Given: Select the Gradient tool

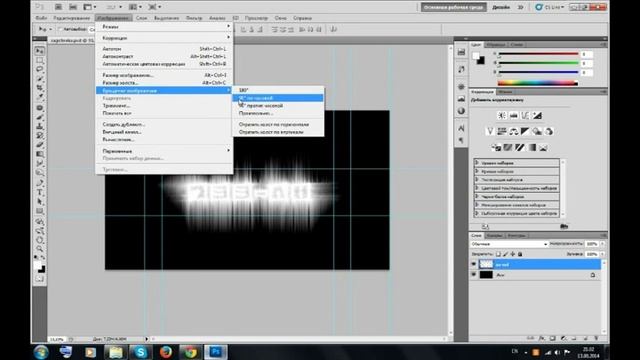Looking at the screenshot, I should [x=40, y=154].
